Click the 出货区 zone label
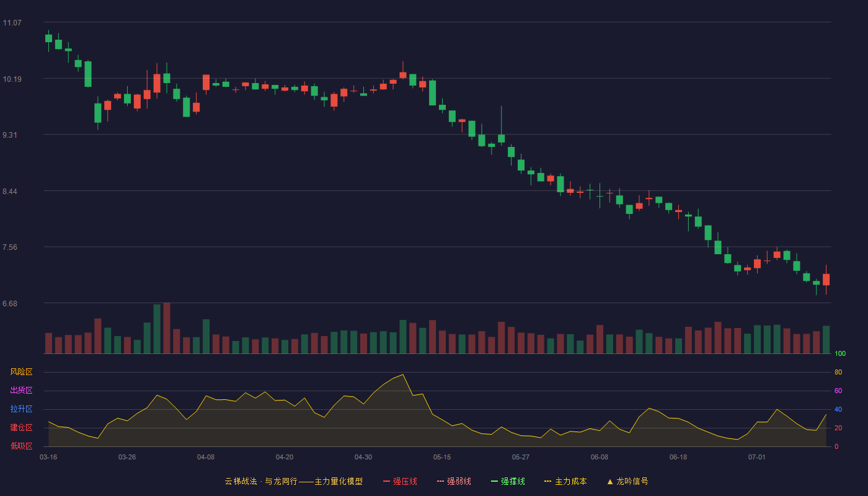 click(21, 391)
